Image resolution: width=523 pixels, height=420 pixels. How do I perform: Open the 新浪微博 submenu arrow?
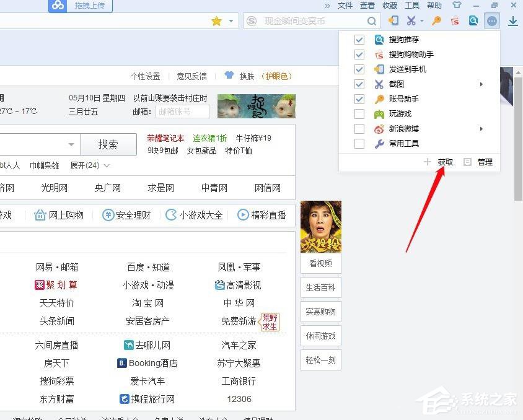click(x=482, y=128)
